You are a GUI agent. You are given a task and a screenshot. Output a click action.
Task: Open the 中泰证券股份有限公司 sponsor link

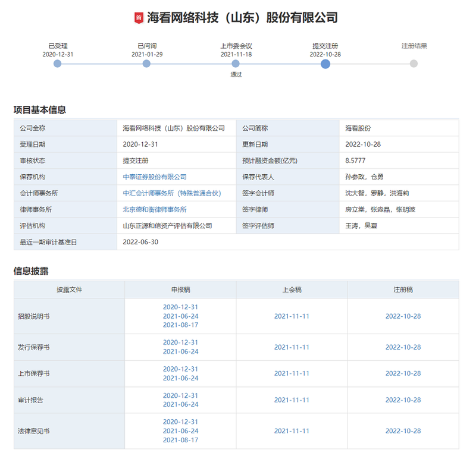(155, 177)
